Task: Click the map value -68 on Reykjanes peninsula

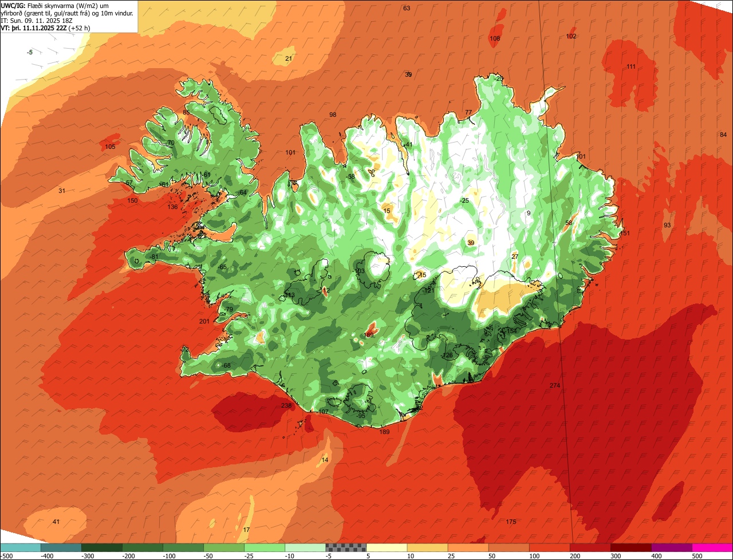Action: pos(226,365)
